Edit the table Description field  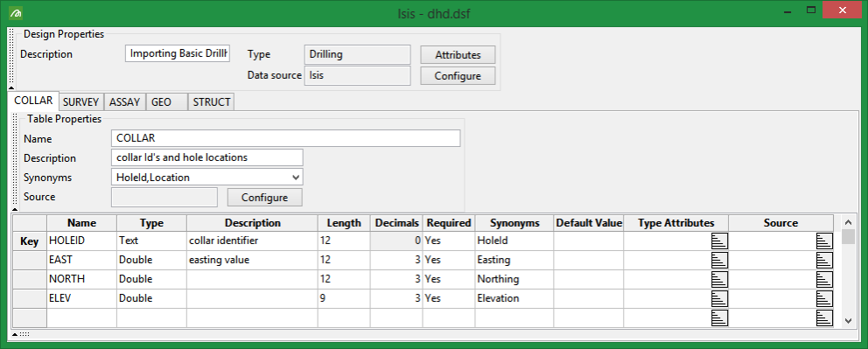tap(207, 157)
